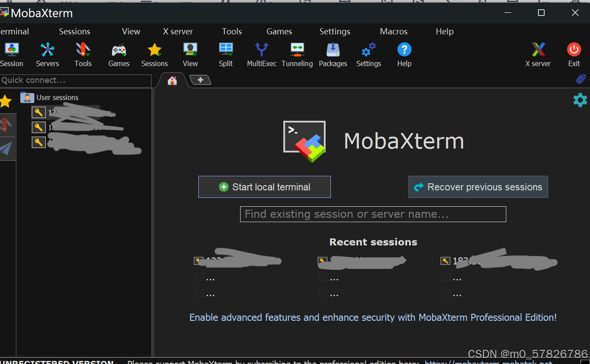
Task: Maximize the MobaXterm window
Action: coord(541,13)
